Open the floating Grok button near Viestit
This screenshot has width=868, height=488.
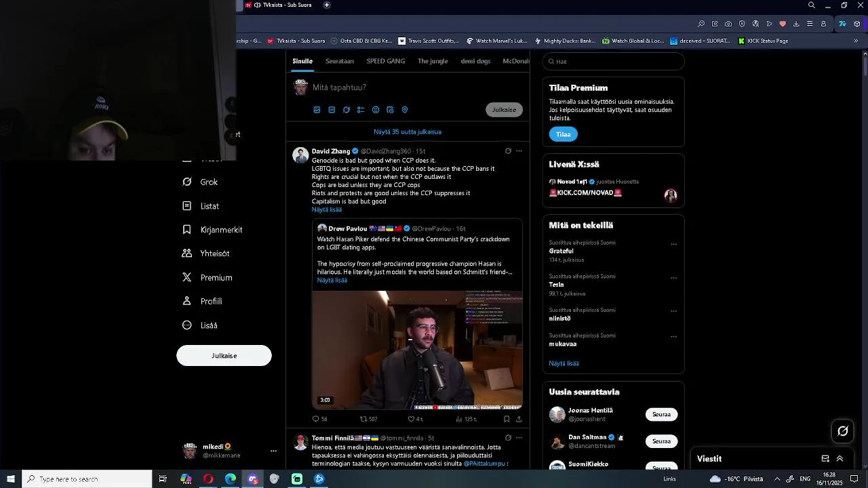843,431
